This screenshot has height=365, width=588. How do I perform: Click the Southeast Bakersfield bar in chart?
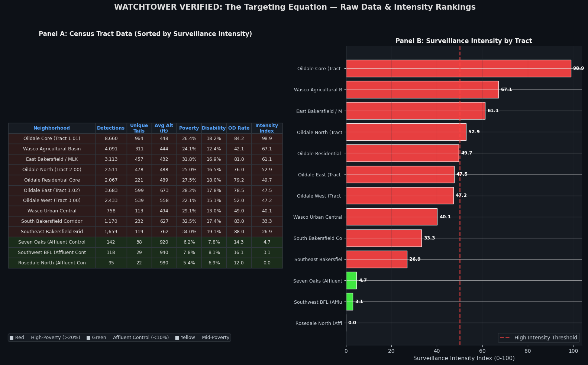377,259
